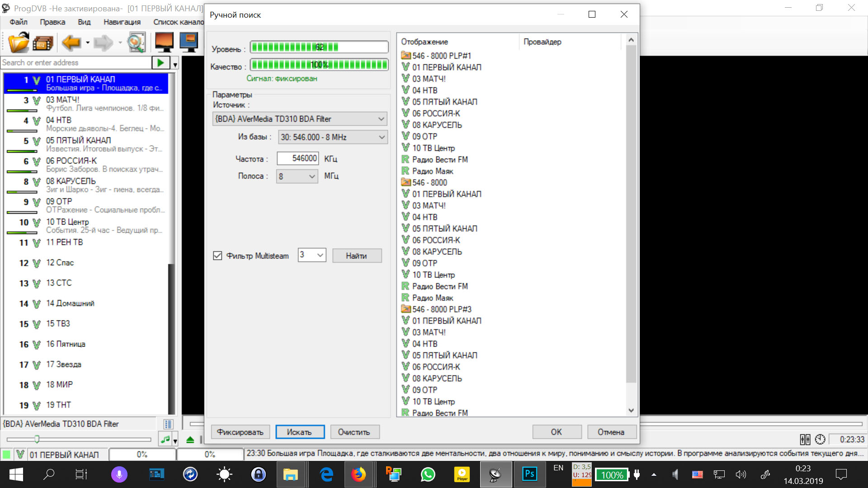Image resolution: width=868 pixels, height=488 pixels.
Task: Toggle the Фильтр Multisteam checkbox
Action: tap(217, 256)
